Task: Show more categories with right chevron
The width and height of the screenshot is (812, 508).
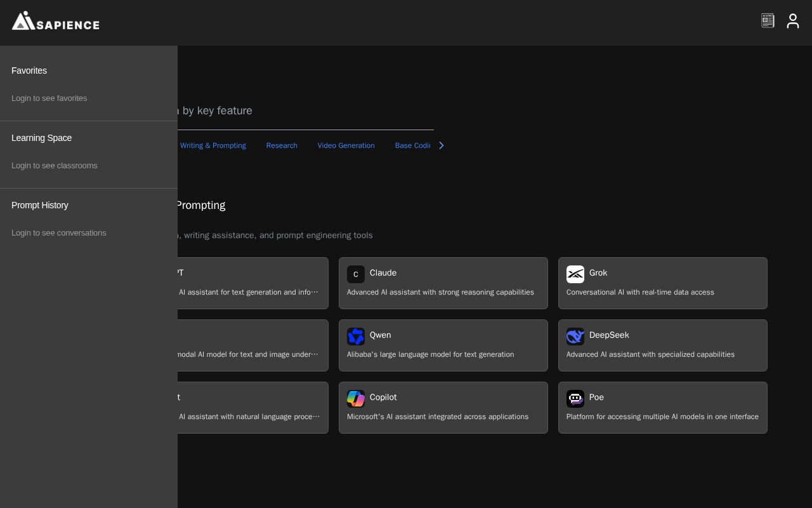Action: point(442,145)
